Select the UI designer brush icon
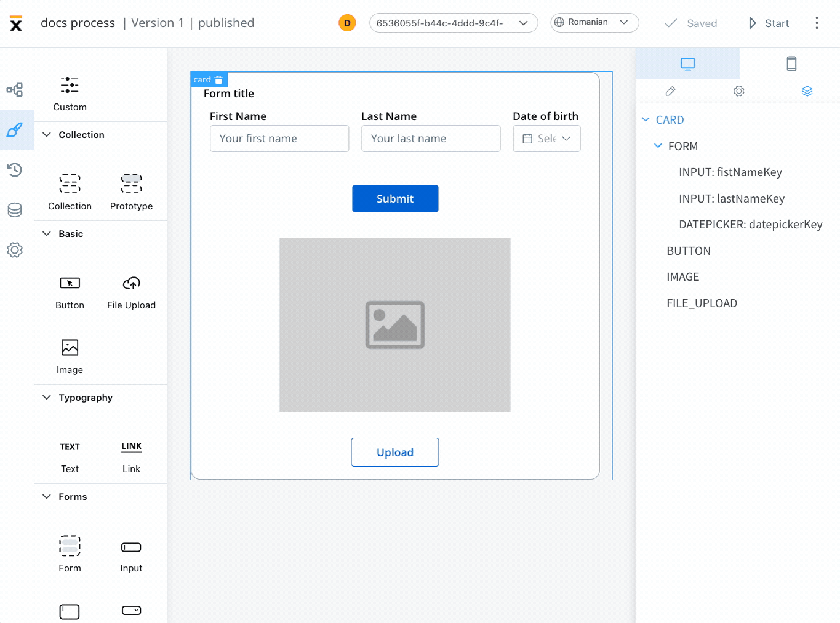840x623 pixels. [x=15, y=130]
